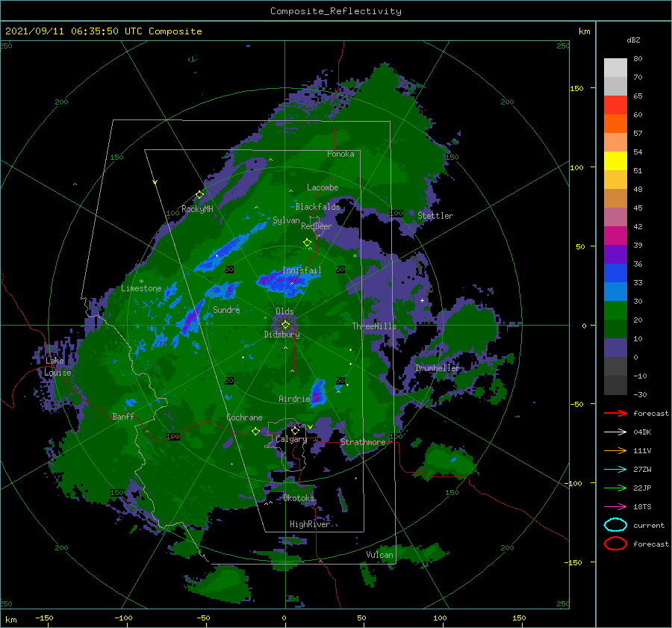Click the Didsbury city label

pyautogui.click(x=281, y=335)
